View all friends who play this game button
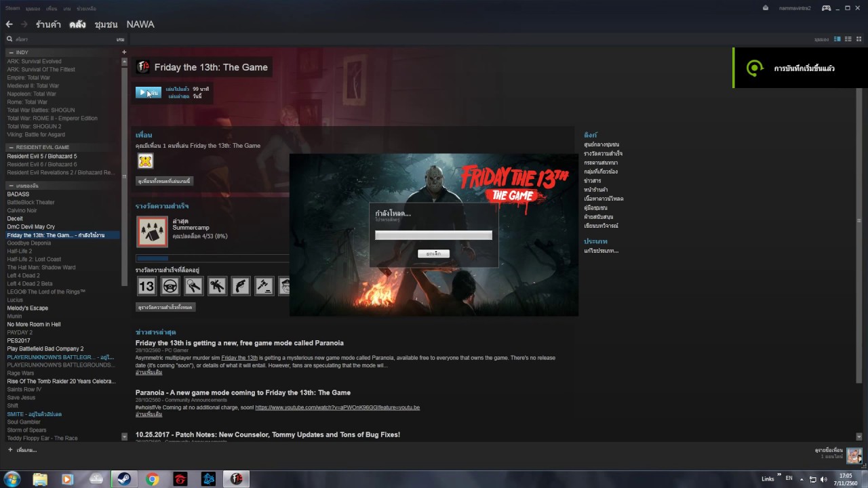The height and width of the screenshot is (488, 868). click(x=165, y=181)
